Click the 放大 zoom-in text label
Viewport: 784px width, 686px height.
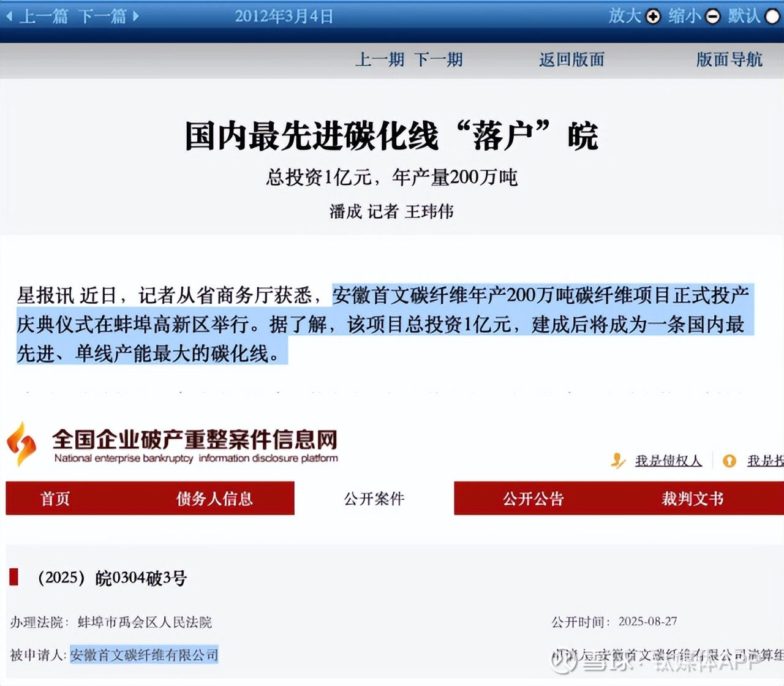point(625,16)
